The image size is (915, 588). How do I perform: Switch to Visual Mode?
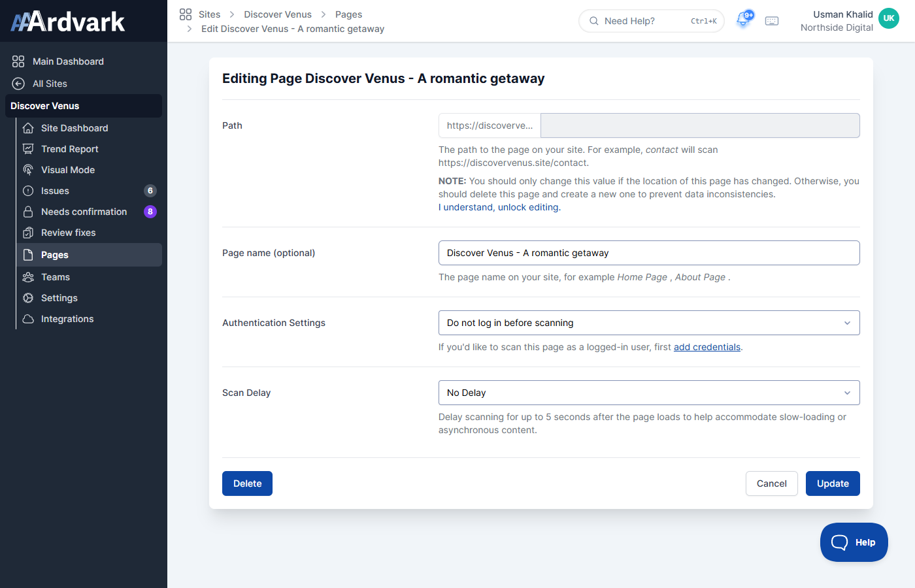tap(90, 170)
